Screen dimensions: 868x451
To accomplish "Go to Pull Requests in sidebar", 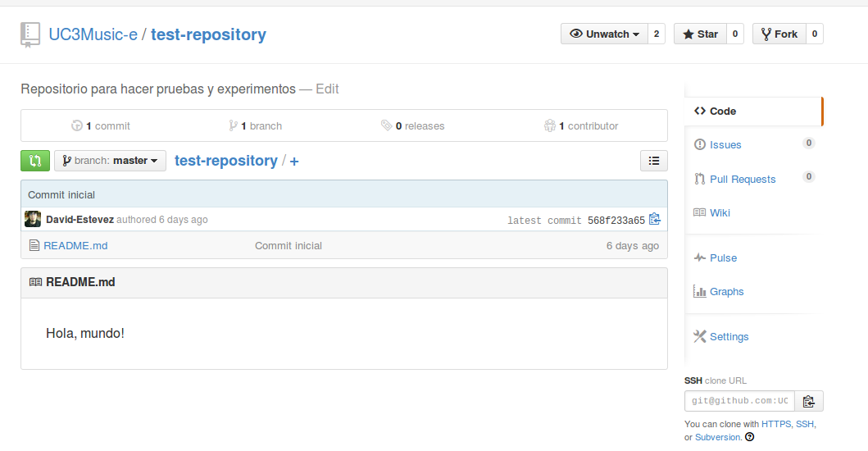I will pyautogui.click(x=742, y=179).
